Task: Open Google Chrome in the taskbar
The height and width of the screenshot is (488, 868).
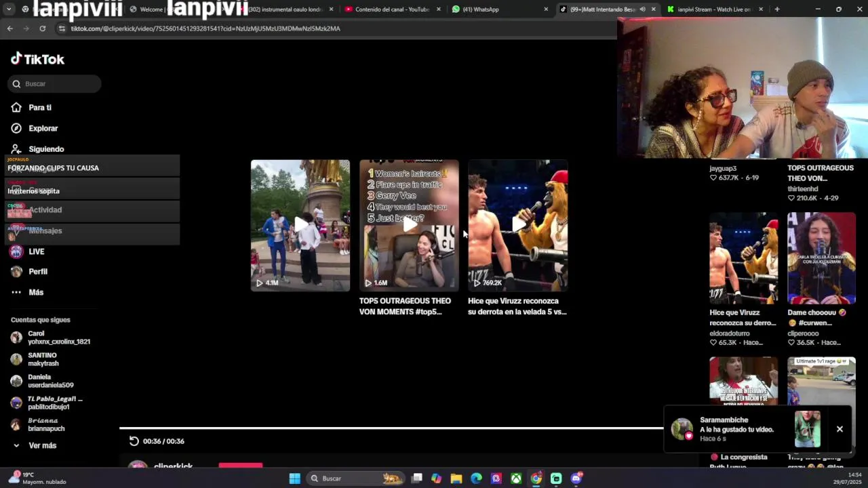Action: point(536,479)
